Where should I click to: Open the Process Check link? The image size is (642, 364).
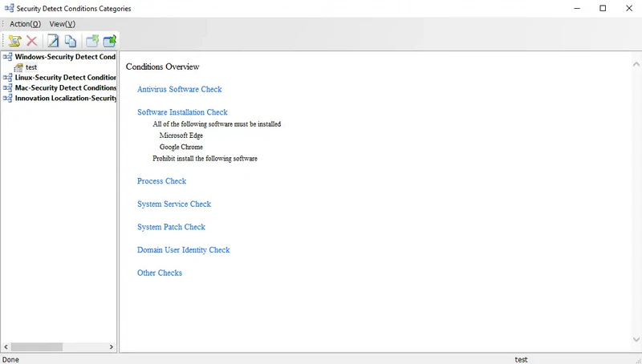pos(162,180)
